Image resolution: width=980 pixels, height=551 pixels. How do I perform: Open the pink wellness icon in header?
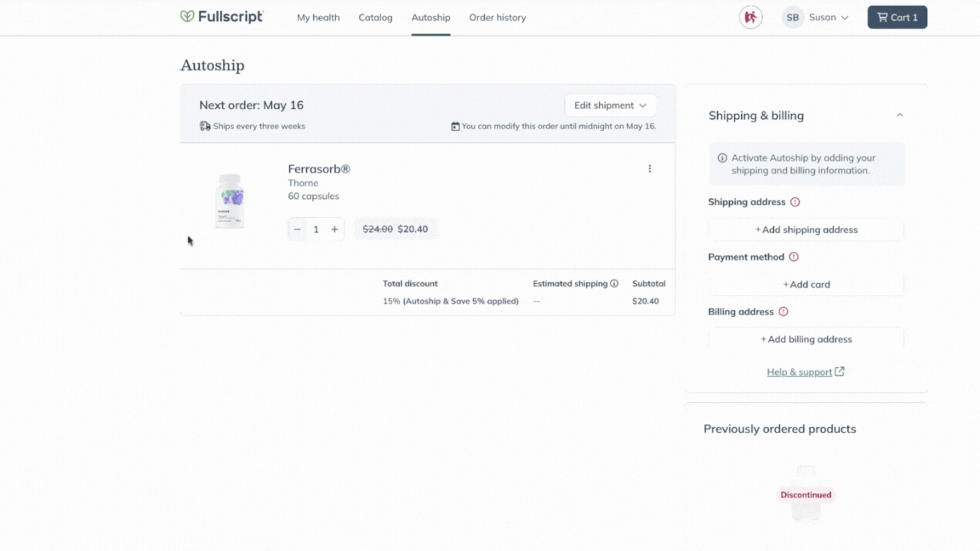750,18
